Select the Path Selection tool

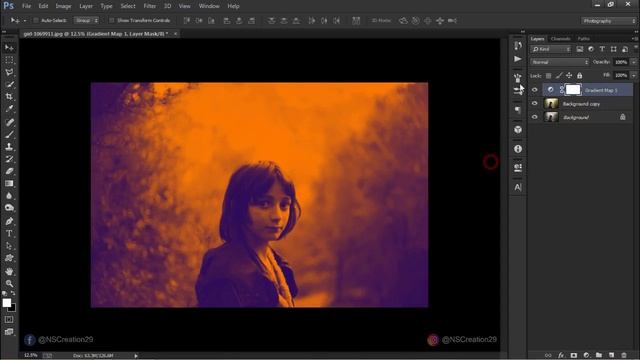pos(9,246)
